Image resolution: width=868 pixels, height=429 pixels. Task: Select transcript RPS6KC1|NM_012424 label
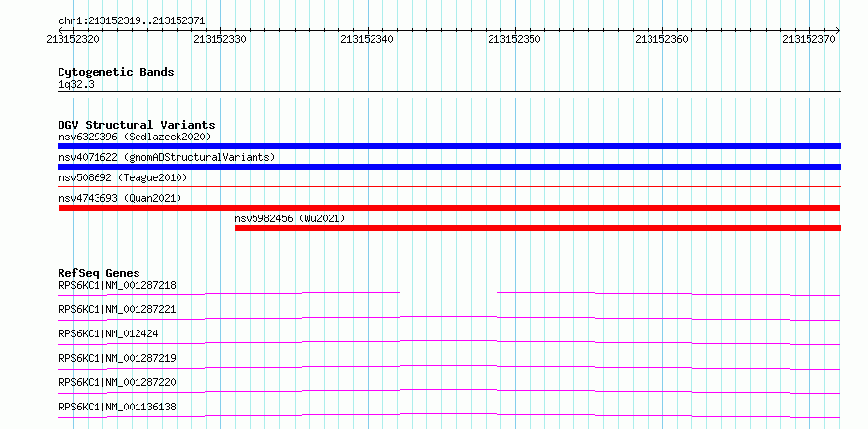[108, 333]
